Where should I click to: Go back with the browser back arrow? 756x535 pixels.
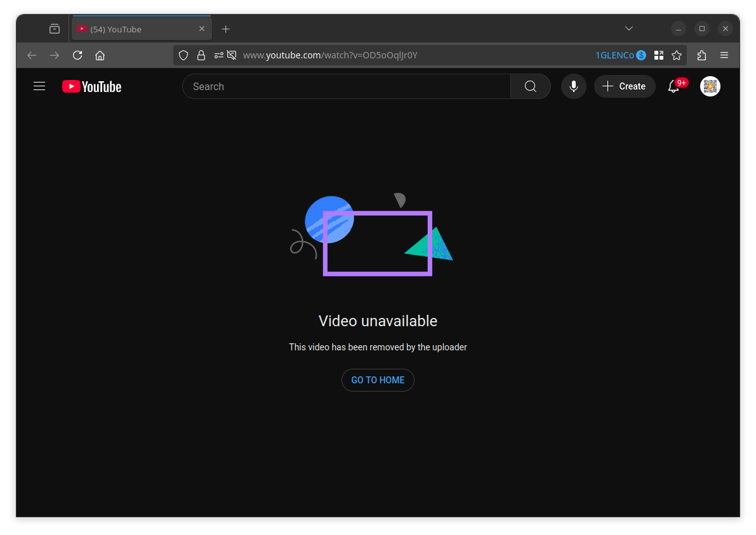tap(32, 55)
